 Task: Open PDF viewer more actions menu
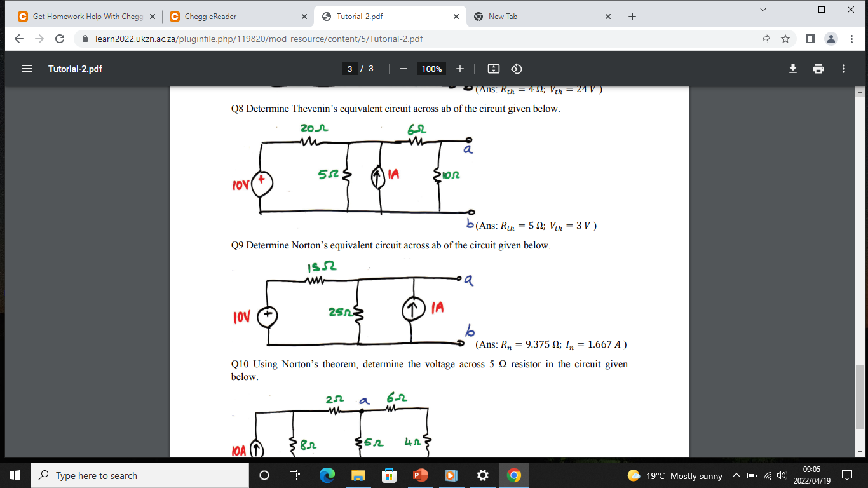tap(844, 69)
